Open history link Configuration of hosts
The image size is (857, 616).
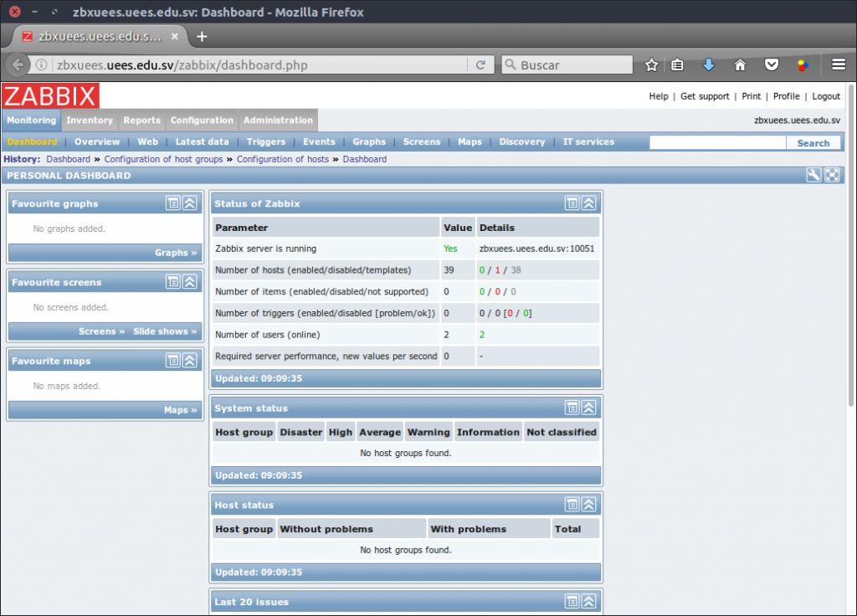coord(283,159)
